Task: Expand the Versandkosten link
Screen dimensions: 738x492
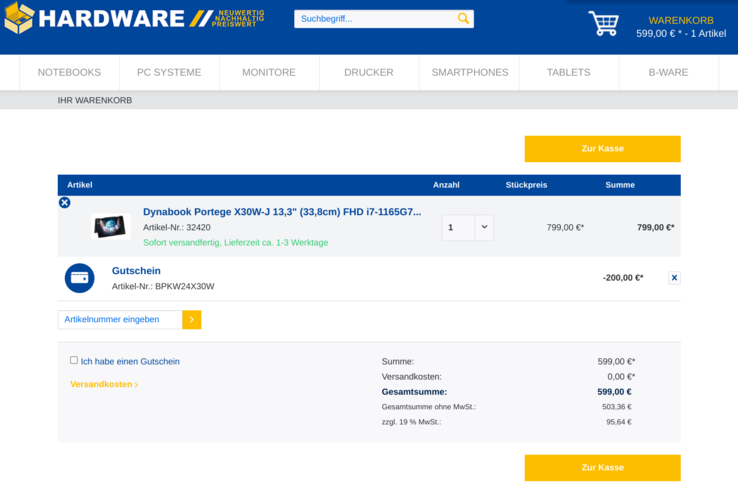Action: (104, 384)
